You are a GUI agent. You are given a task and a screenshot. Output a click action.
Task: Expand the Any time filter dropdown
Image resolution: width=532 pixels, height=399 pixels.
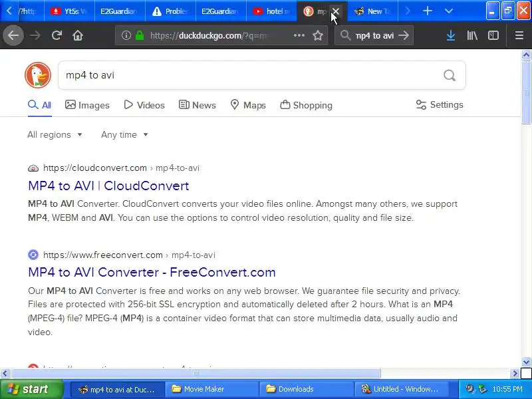[x=124, y=135]
